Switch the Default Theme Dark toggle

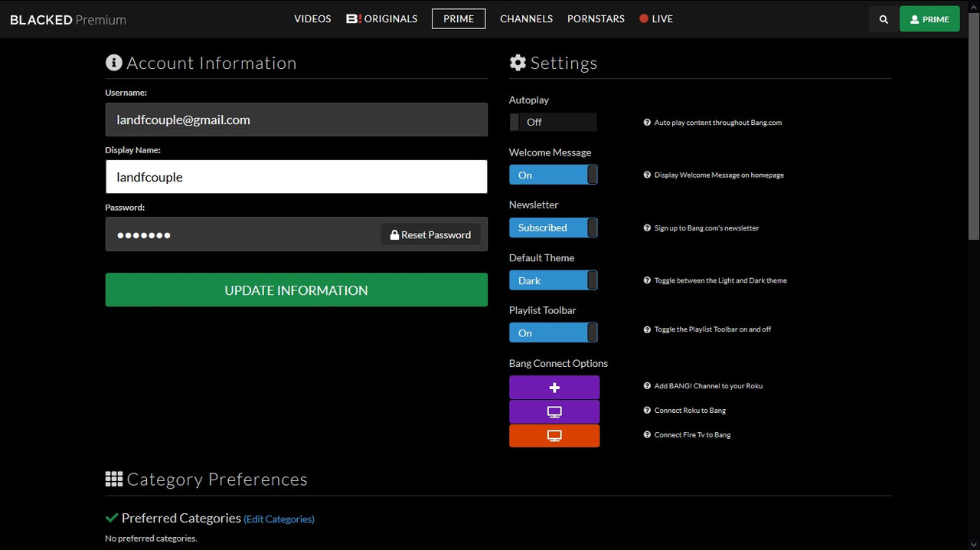click(x=553, y=280)
